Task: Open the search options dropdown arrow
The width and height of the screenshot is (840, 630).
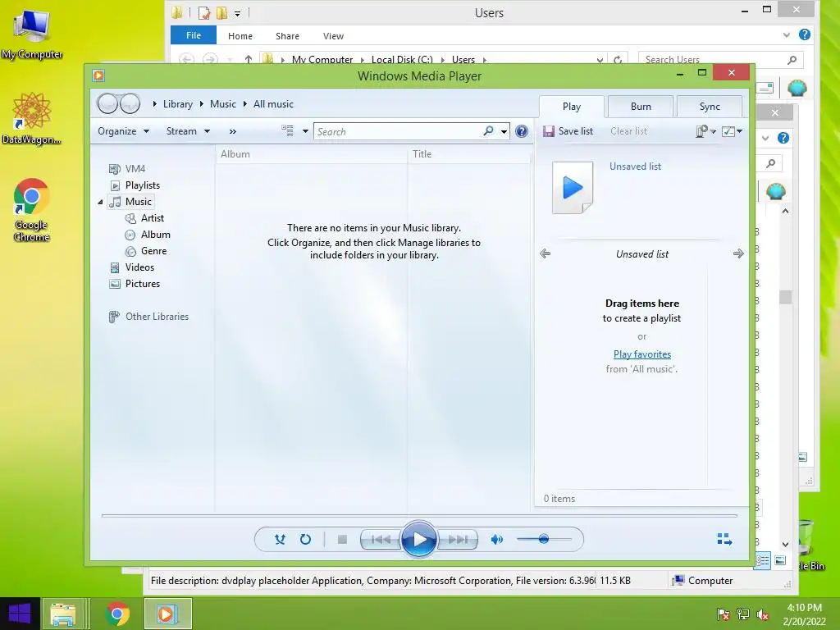Action: pyautogui.click(x=504, y=131)
